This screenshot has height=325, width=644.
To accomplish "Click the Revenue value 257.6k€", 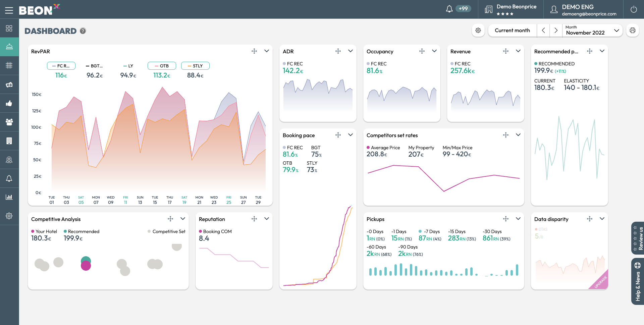I will pyautogui.click(x=463, y=71).
